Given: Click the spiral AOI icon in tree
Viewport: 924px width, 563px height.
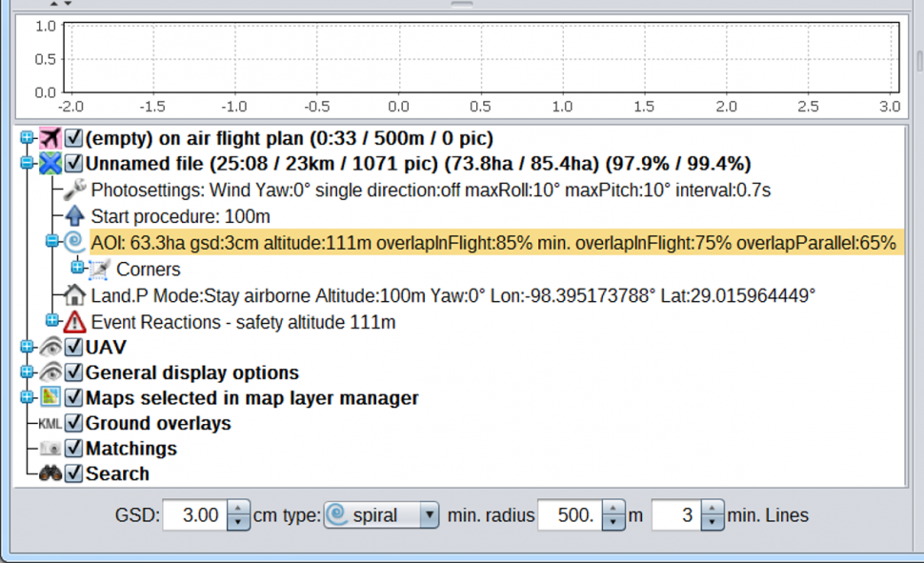Looking at the screenshot, I should (74, 242).
